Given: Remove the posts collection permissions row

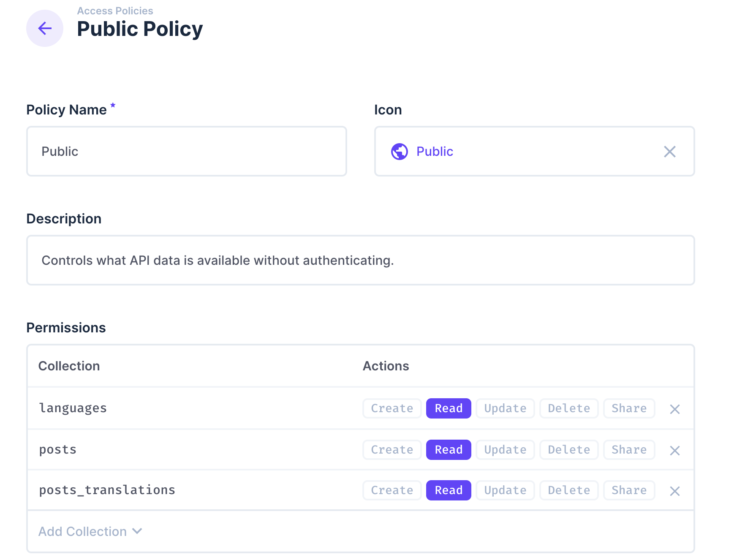Looking at the screenshot, I should 674,451.
